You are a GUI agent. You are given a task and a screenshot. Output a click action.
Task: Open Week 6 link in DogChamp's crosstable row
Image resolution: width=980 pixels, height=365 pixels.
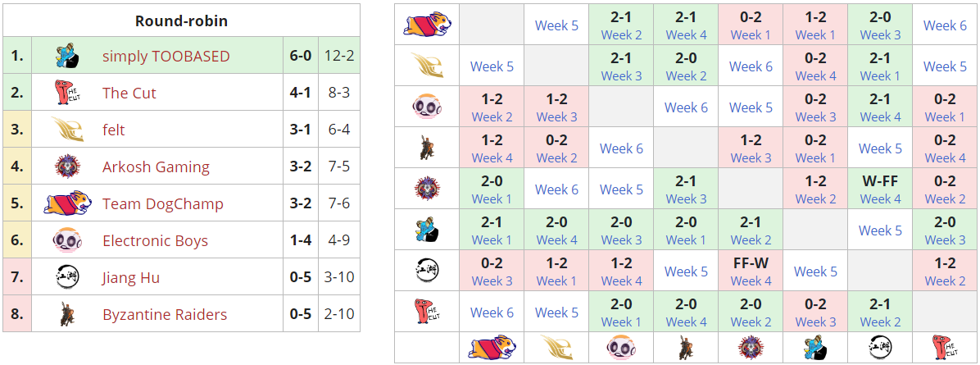pyautogui.click(x=945, y=25)
